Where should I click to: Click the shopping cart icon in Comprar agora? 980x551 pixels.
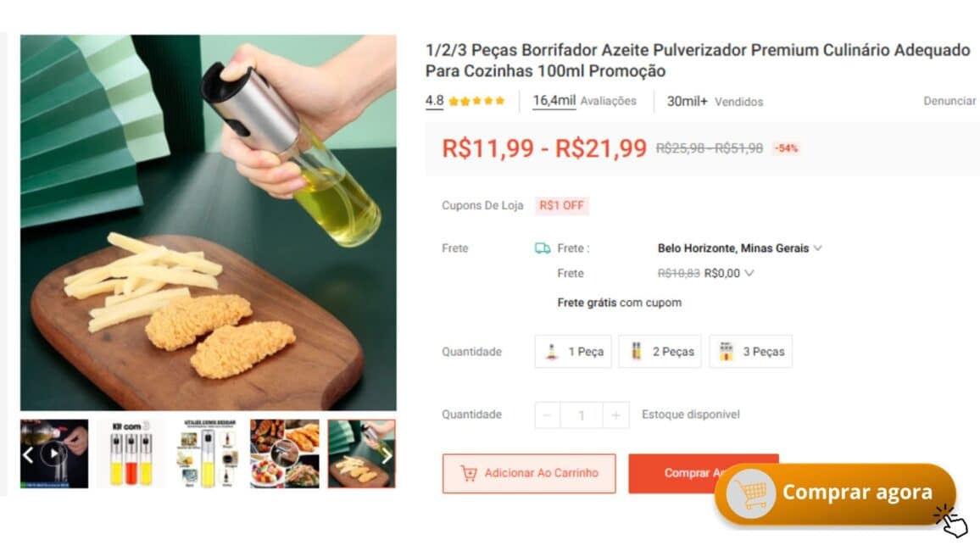(x=750, y=493)
